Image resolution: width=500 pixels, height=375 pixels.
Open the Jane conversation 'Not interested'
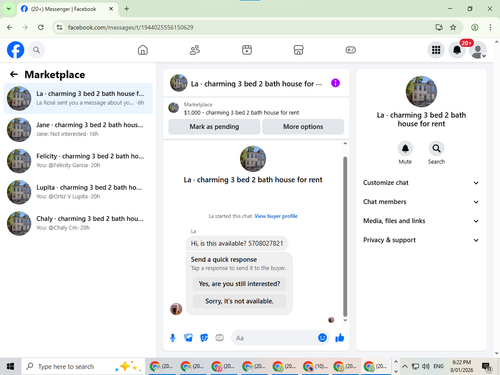[x=78, y=129]
